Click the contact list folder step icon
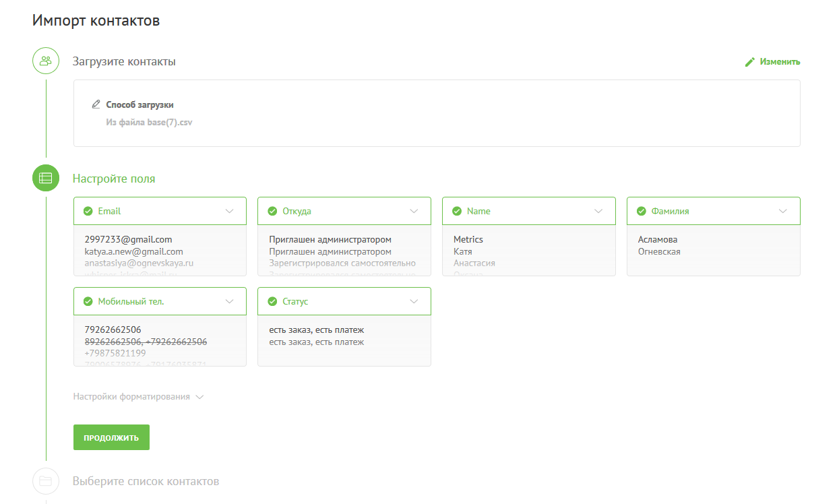839x504 pixels. click(46, 481)
